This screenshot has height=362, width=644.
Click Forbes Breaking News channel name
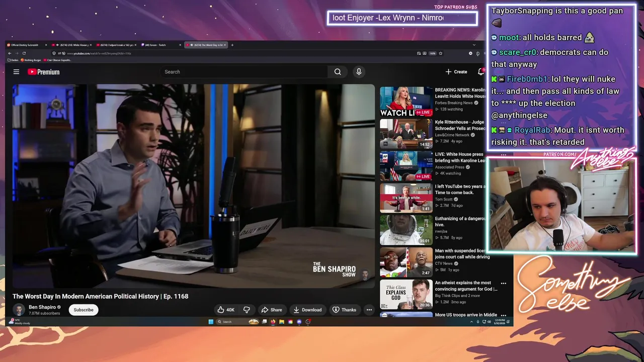point(454,103)
